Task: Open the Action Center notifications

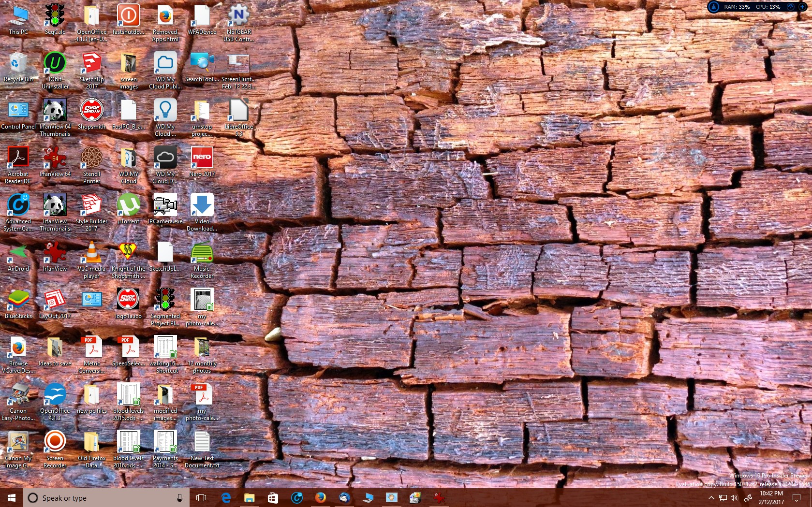Action: coord(797,498)
